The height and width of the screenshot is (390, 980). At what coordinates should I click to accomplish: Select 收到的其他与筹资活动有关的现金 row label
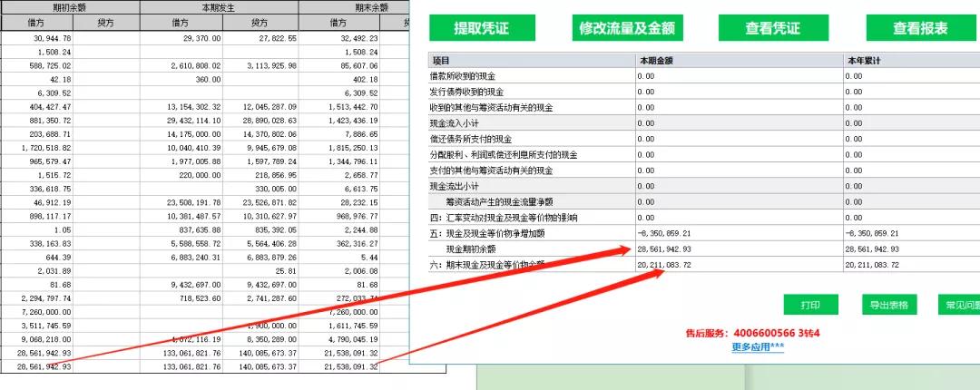click(x=491, y=108)
